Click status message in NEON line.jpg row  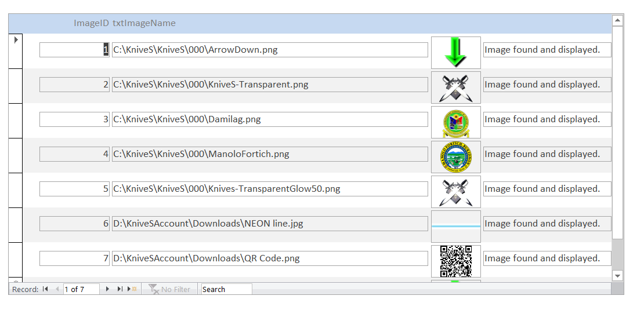[547, 224]
